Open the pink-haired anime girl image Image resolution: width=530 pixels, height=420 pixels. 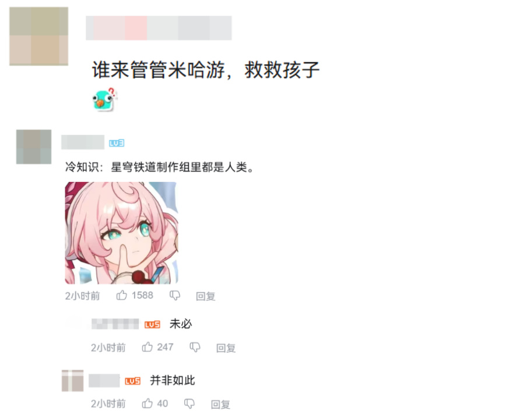click(121, 233)
